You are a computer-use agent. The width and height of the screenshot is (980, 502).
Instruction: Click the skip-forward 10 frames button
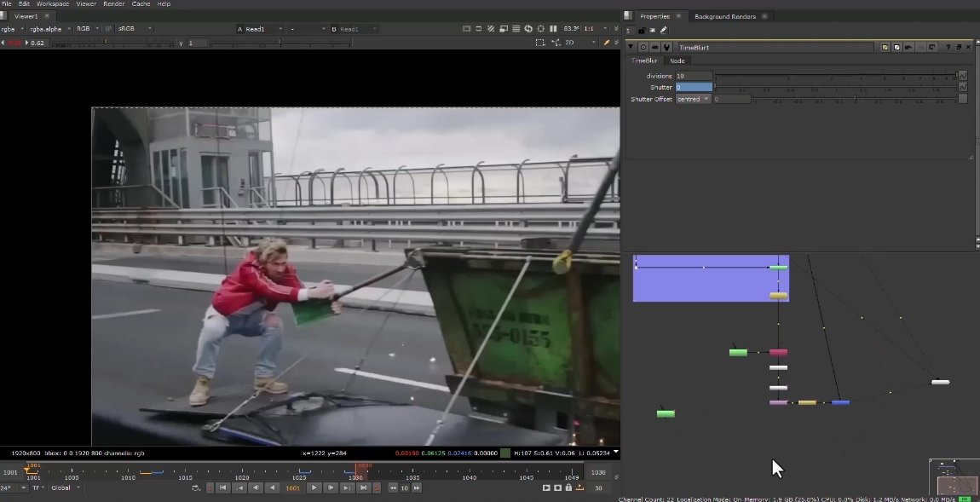tap(416, 488)
